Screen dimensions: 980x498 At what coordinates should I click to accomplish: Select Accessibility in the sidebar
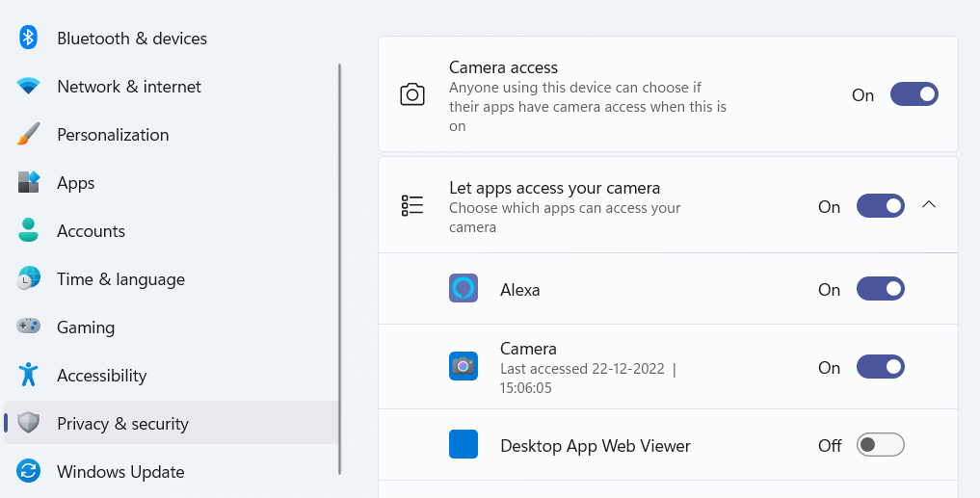point(170,375)
